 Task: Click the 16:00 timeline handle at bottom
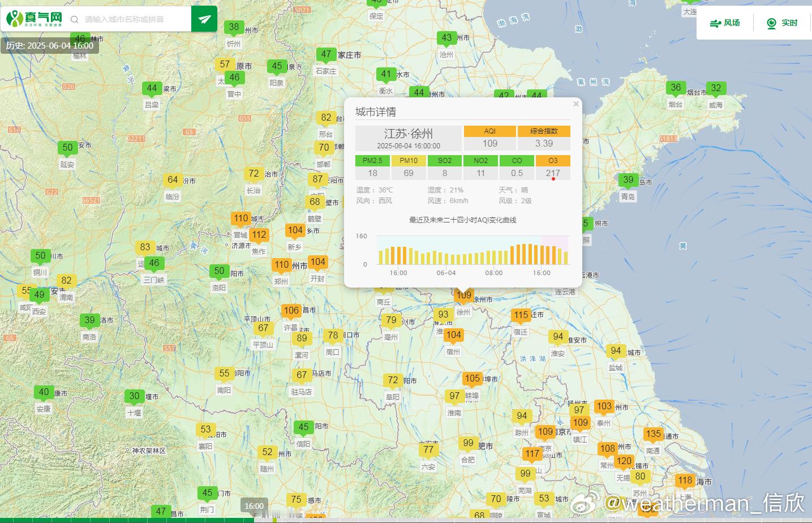(x=254, y=506)
